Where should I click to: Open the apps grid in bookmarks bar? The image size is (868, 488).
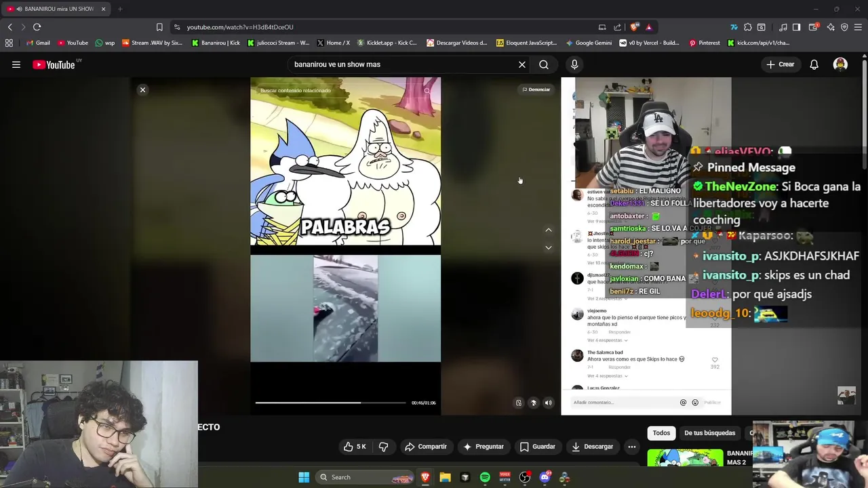point(9,43)
